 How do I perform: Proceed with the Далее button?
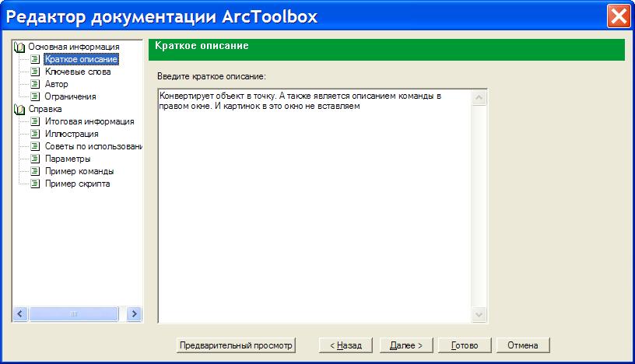[x=406, y=345]
